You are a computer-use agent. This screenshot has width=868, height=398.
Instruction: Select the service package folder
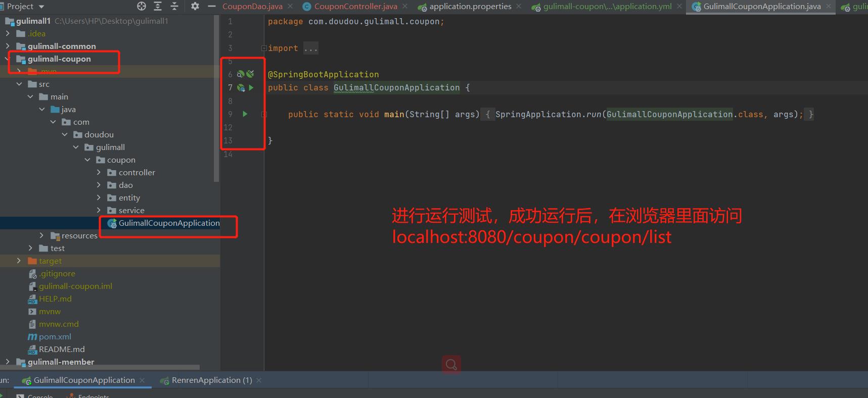coord(131,210)
